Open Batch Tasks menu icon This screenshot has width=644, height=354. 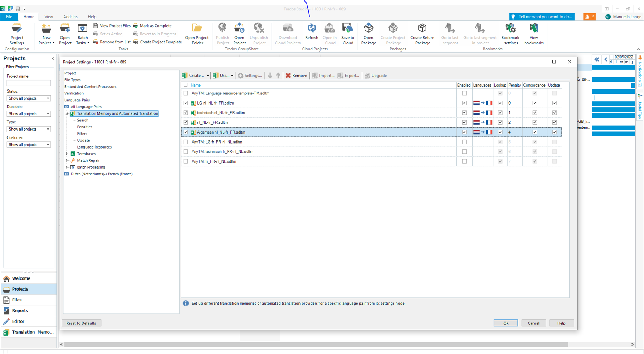click(x=83, y=29)
